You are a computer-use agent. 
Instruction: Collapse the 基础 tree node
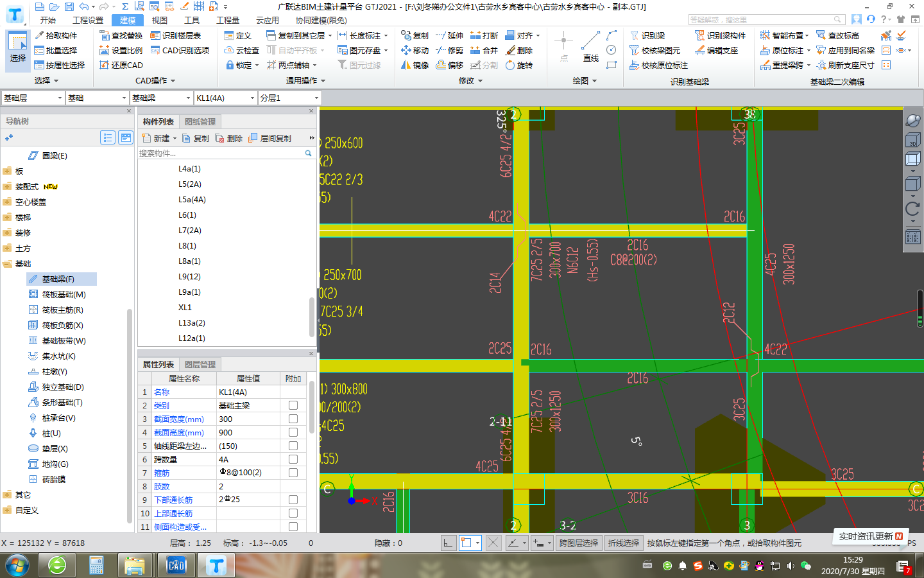click(x=7, y=263)
